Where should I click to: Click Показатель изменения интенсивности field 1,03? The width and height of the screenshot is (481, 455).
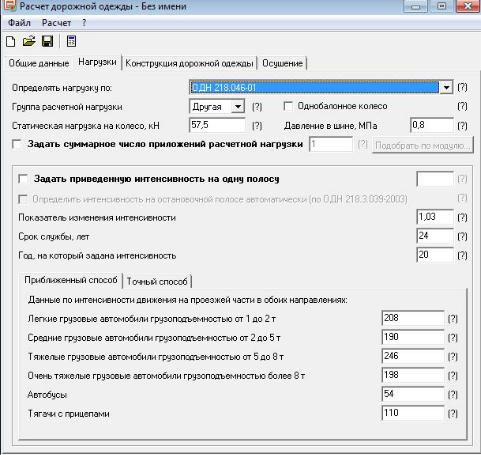pos(435,217)
